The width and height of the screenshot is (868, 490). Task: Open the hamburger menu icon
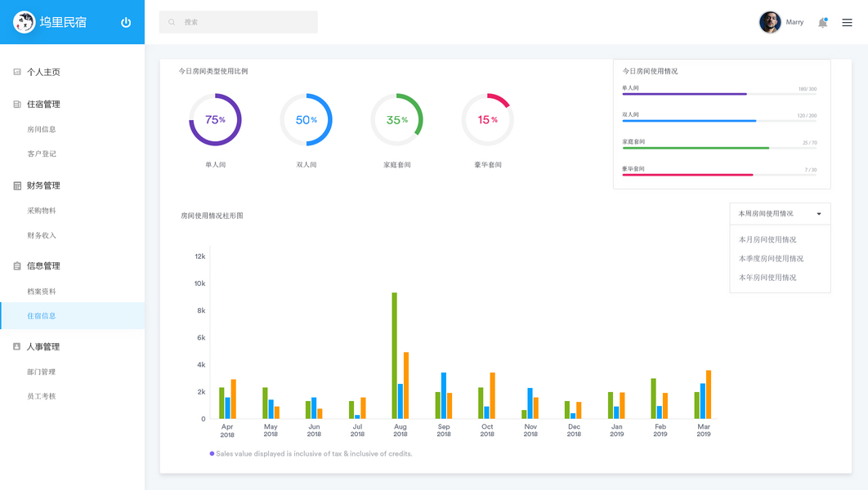click(847, 23)
